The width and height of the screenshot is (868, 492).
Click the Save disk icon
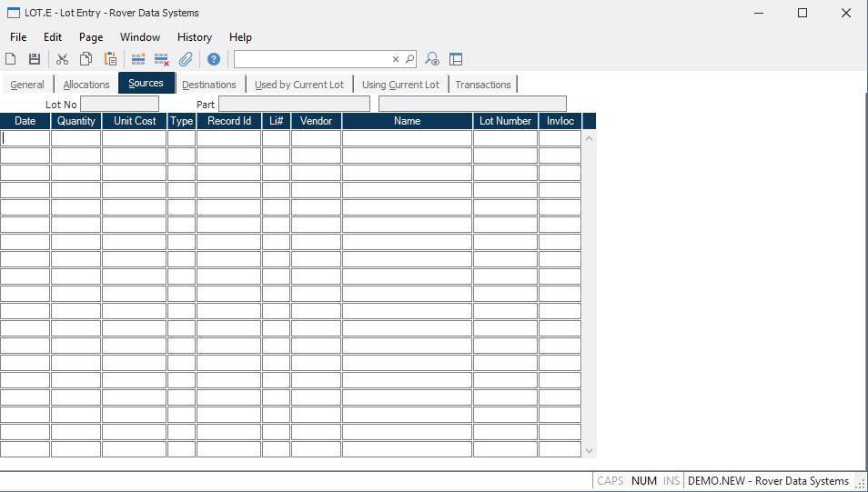click(35, 59)
